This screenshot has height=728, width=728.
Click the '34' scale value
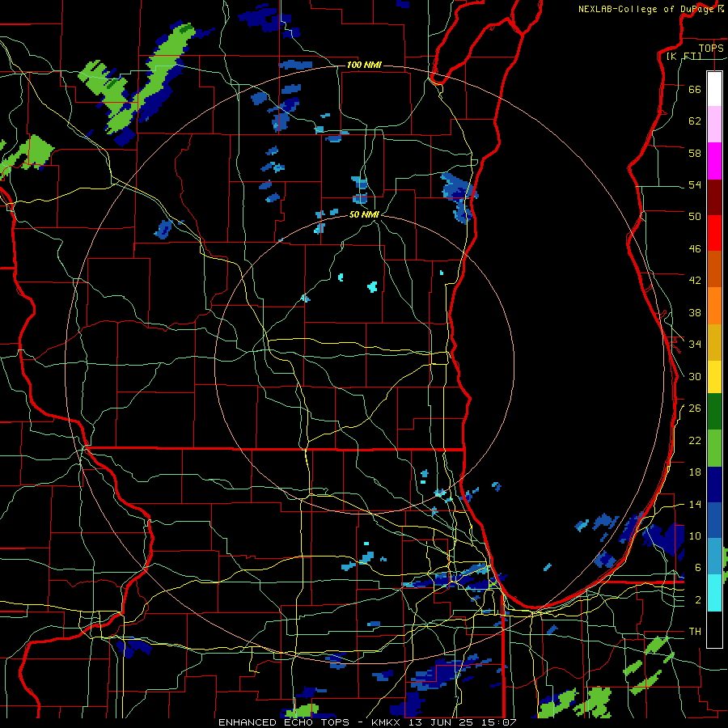[695, 344]
